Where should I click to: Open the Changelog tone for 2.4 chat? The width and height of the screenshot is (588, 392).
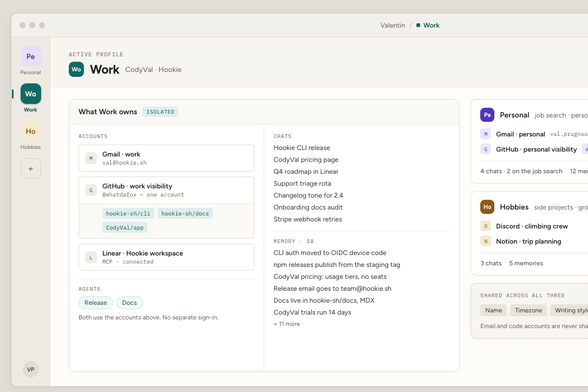click(x=308, y=195)
